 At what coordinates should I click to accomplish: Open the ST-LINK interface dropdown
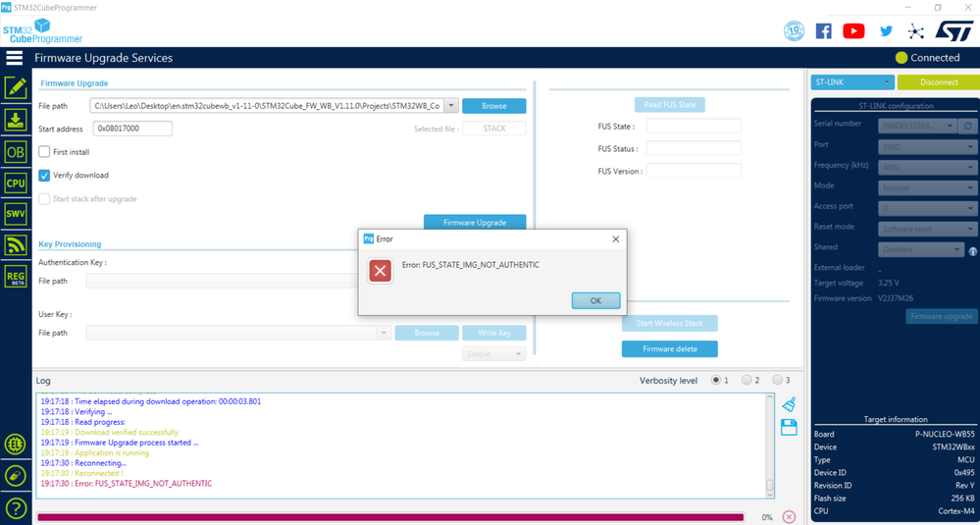[x=852, y=82]
